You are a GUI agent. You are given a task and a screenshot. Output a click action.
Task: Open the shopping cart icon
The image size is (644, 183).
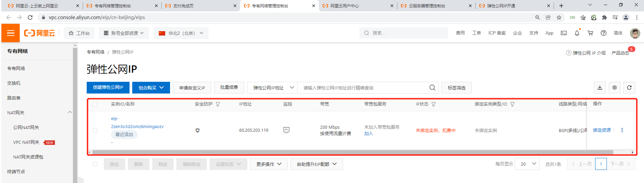(x=590, y=33)
